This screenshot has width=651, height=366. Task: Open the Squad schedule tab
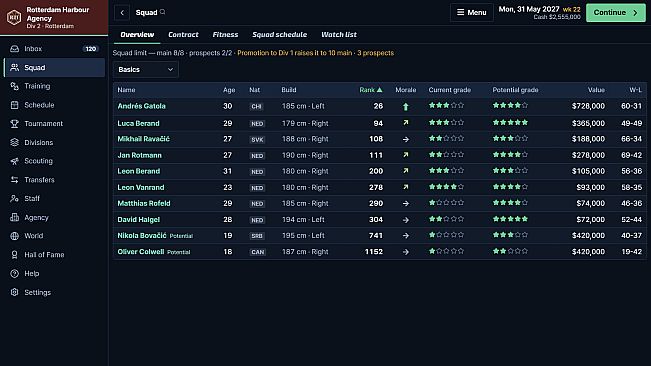[x=279, y=34]
